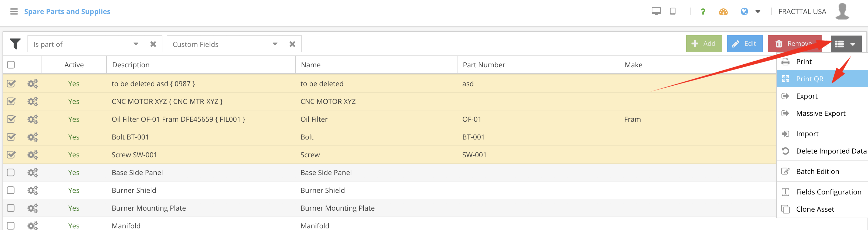
Task: Expand the Is part of dropdown
Action: [x=136, y=44]
